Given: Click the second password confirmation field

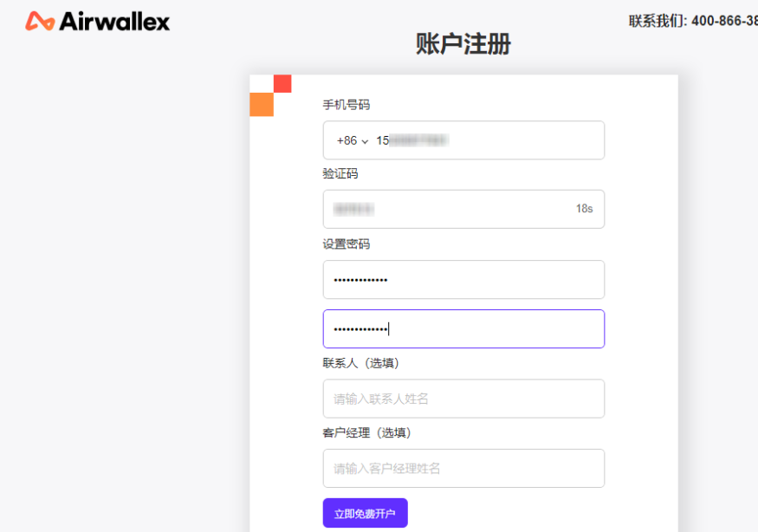Looking at the screenshot, I should click(x=463, y=328).
